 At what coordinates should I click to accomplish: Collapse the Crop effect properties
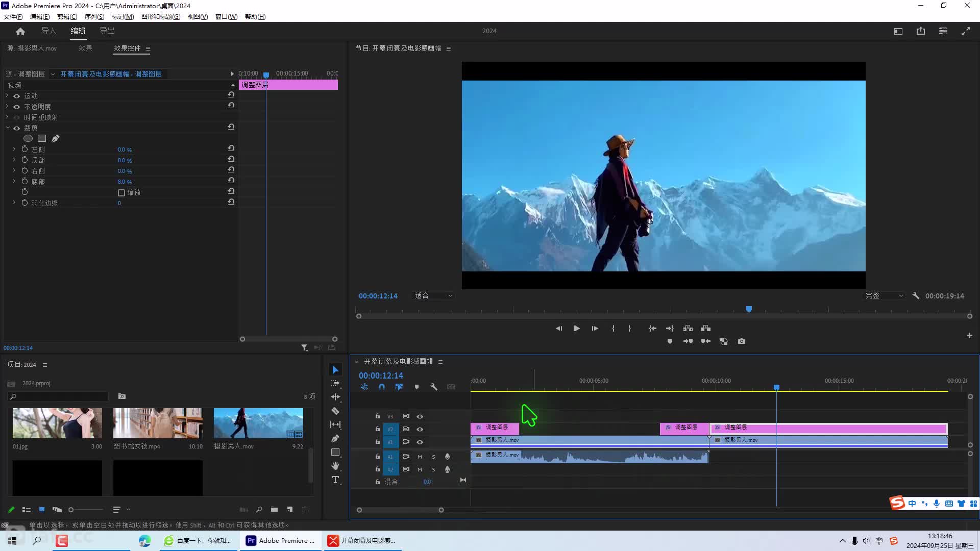point(8,128)
